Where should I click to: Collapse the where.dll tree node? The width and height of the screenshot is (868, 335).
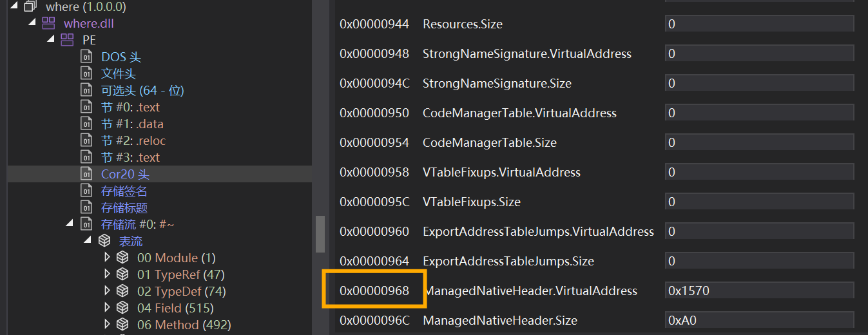(x=32, y=24)
